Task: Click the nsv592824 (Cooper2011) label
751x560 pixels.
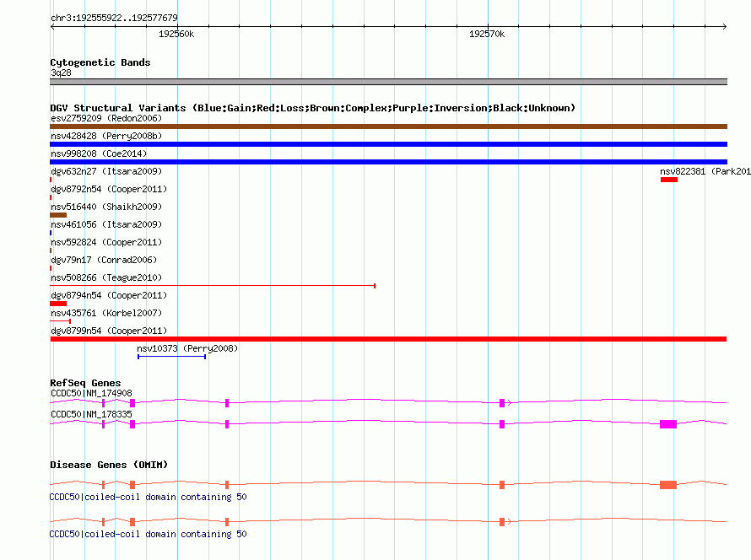Action: click(106, 242)
